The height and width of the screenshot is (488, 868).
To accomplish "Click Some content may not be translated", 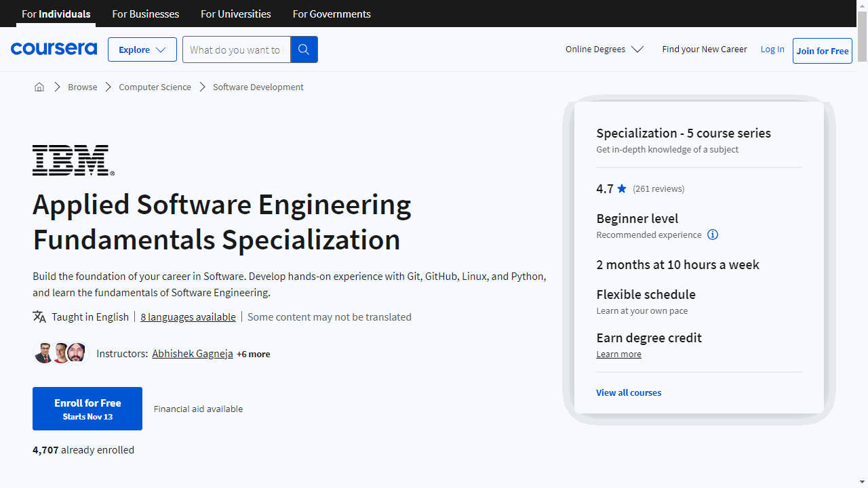I will 330,317.
